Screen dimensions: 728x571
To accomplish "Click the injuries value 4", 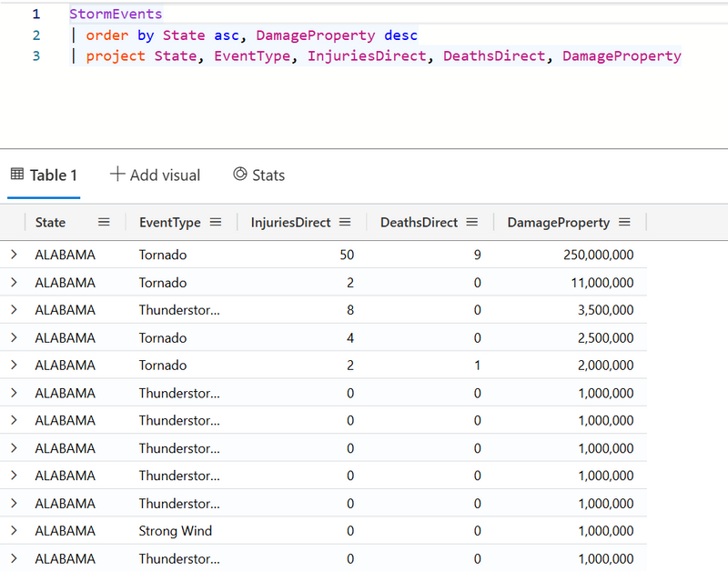I will (x=350, y=337).
